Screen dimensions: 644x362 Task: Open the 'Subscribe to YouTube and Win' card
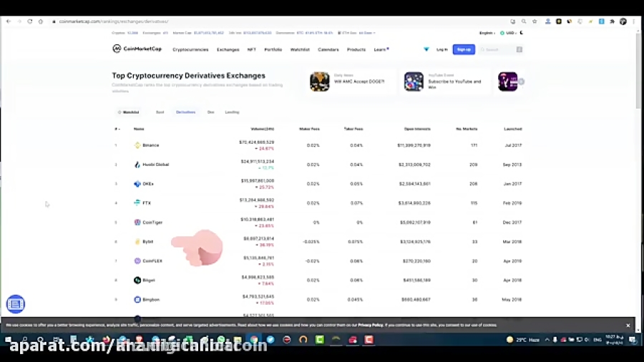(x=446, y=82)
